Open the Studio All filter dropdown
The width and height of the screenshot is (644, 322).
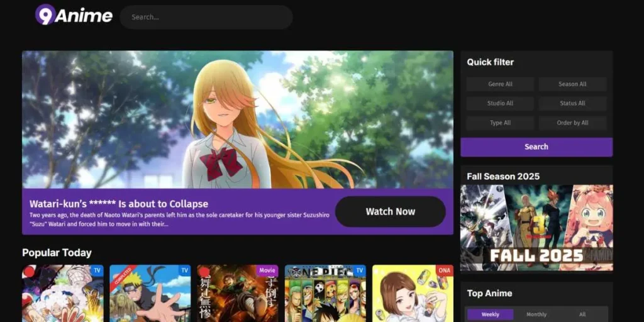point(500,104)
